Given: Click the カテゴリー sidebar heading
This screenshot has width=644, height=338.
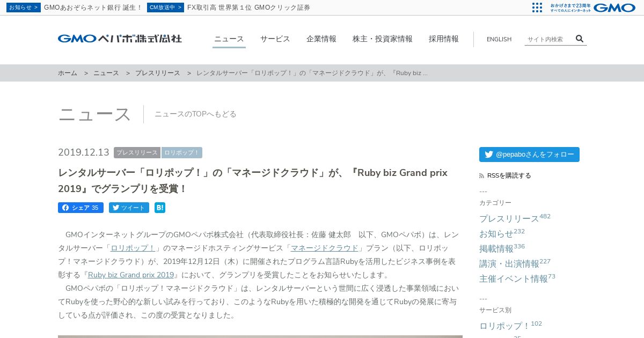Looking at the screenshot, I should pyautogui.click(x=495, y=203).
